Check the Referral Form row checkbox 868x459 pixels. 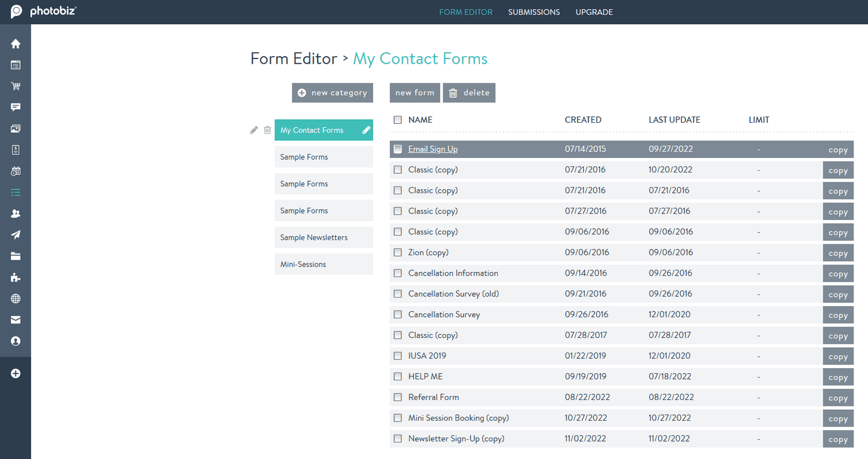click(398, 397)
